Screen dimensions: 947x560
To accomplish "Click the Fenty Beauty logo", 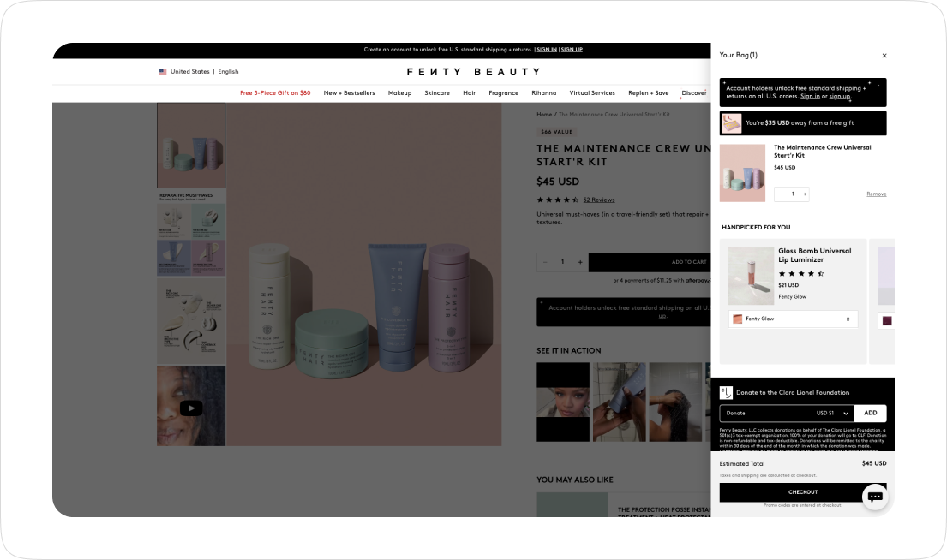I will tap(473, 72).
